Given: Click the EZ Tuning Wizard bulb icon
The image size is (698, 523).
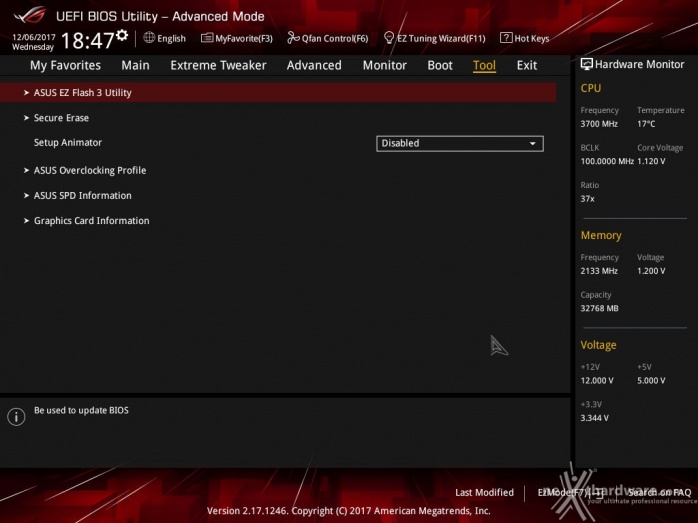Looking at the screenshot, I should (389, 38).
